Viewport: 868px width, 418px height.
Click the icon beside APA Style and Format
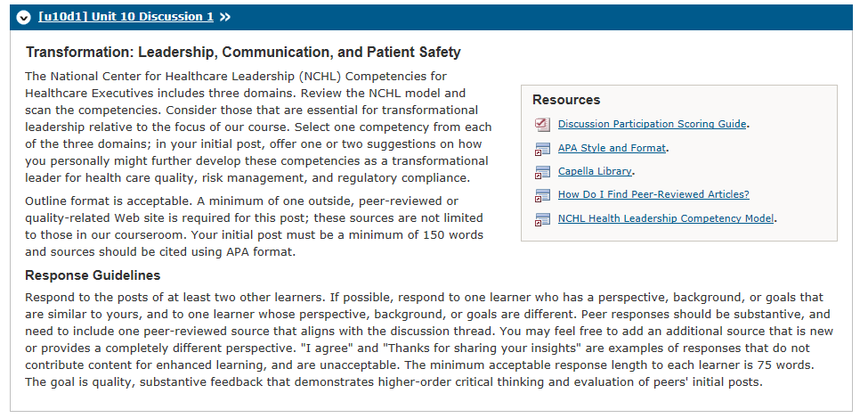click(x=542, y=149)
